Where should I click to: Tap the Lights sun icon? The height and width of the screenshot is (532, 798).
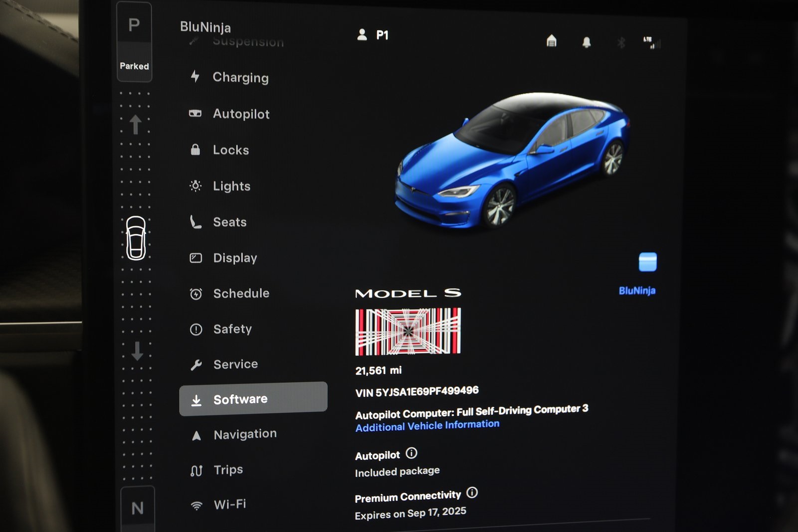point(196,186)
